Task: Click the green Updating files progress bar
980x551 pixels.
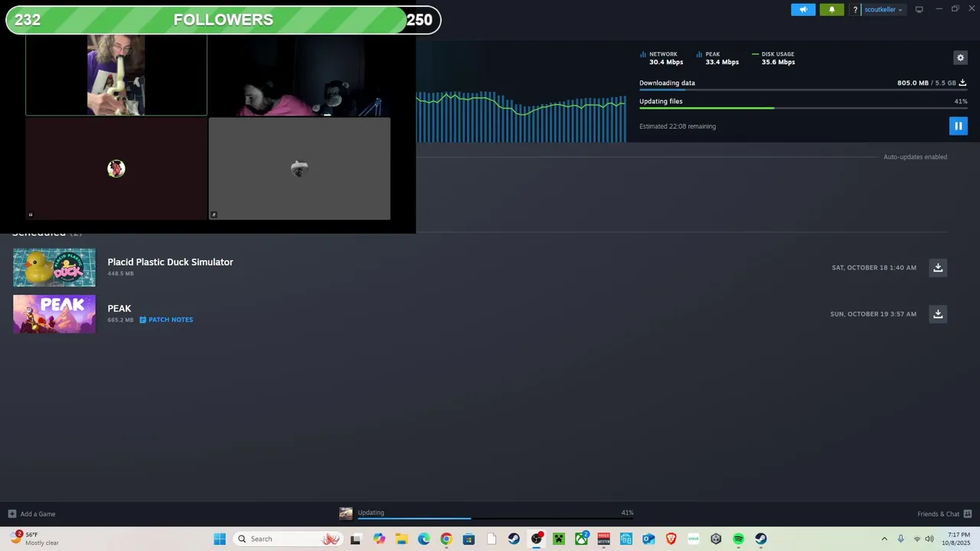Action: pyautogui.click(x=803, y=108)
